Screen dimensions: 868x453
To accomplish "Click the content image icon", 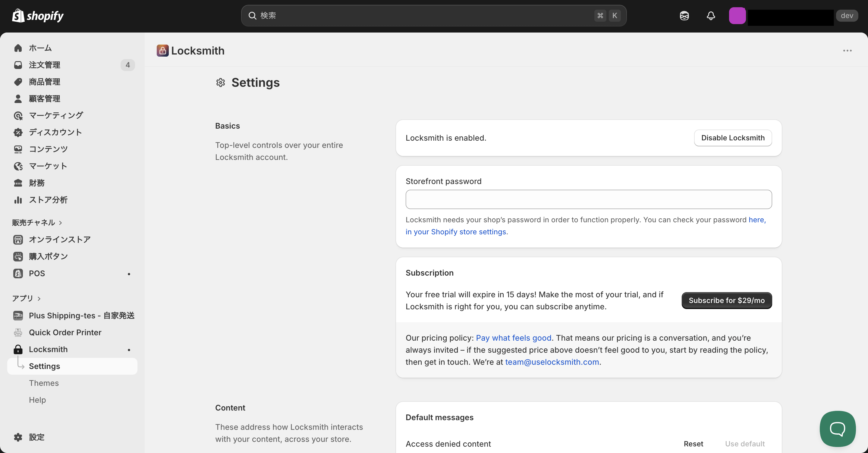I will (x=18, y=149).
